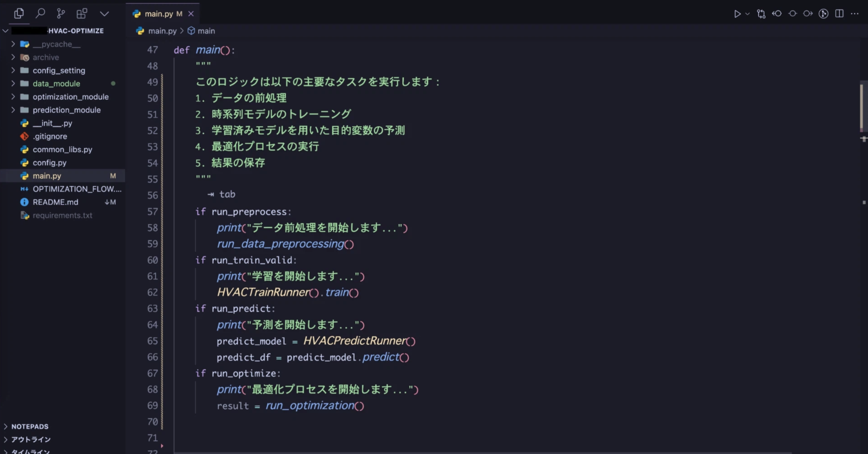Screen dimensions: 868x454
Task: Open the Explorer view icon
Action: [19, 14]
